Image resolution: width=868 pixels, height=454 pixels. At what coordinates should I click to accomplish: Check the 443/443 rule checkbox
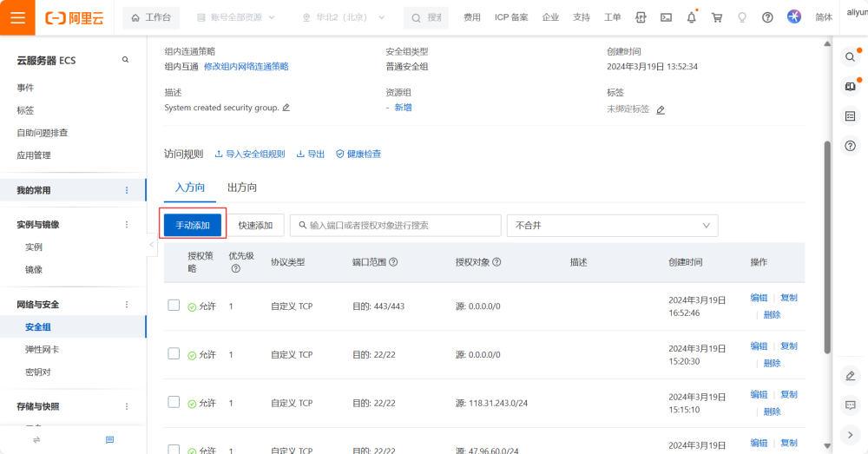174,305
